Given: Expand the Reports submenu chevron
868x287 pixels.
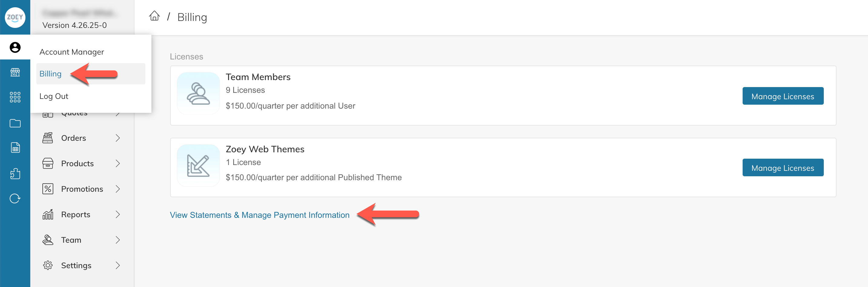Looking at the screenshot, I should [118, 214].
